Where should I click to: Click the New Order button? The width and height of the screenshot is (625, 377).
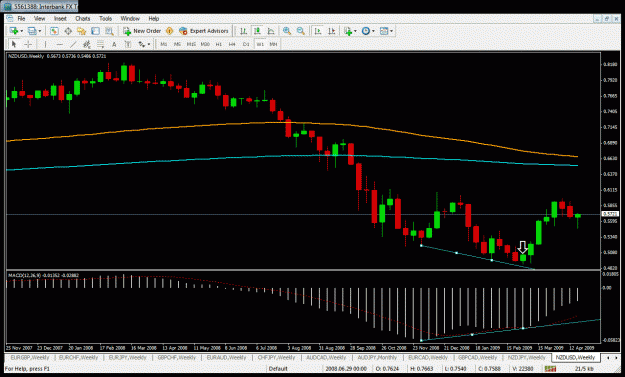[142, 31]
